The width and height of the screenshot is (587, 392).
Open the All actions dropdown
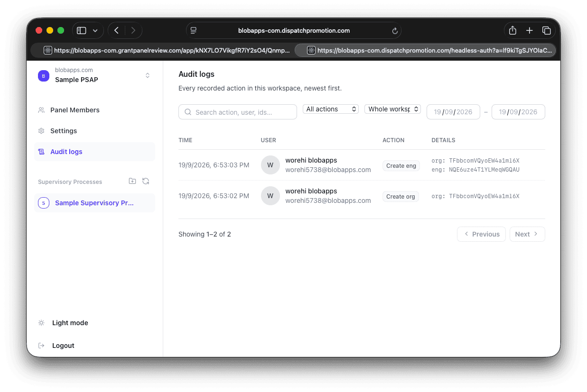[331, 109]
